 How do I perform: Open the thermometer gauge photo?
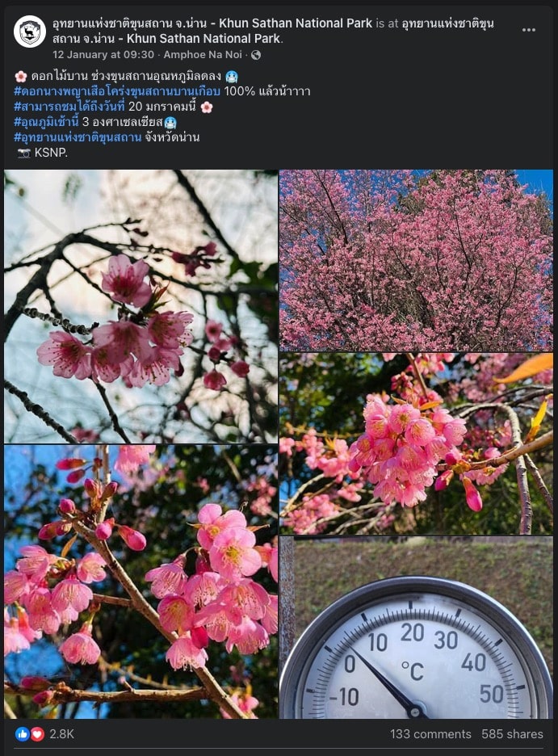(x=417, y=628)
